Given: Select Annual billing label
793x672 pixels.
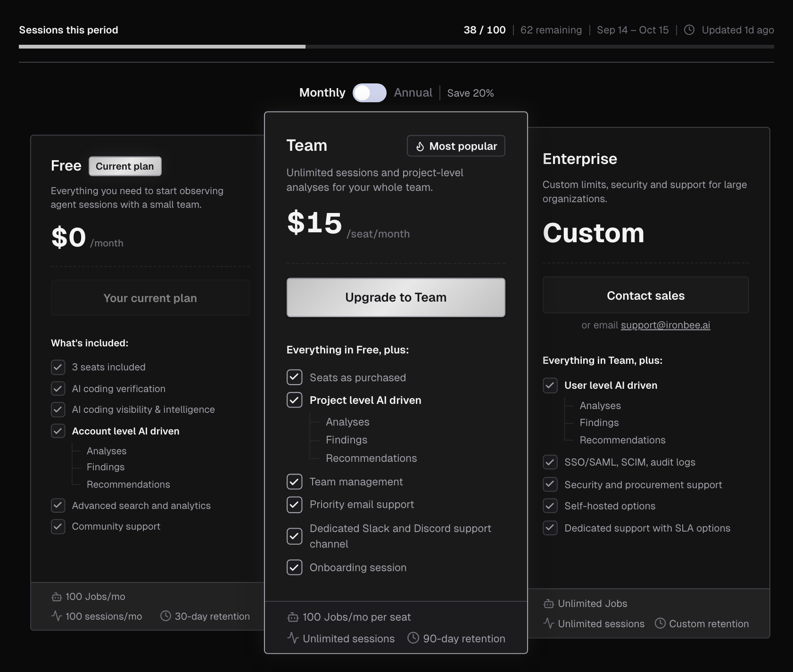Looking at the screenshot, I should [413, 93].
